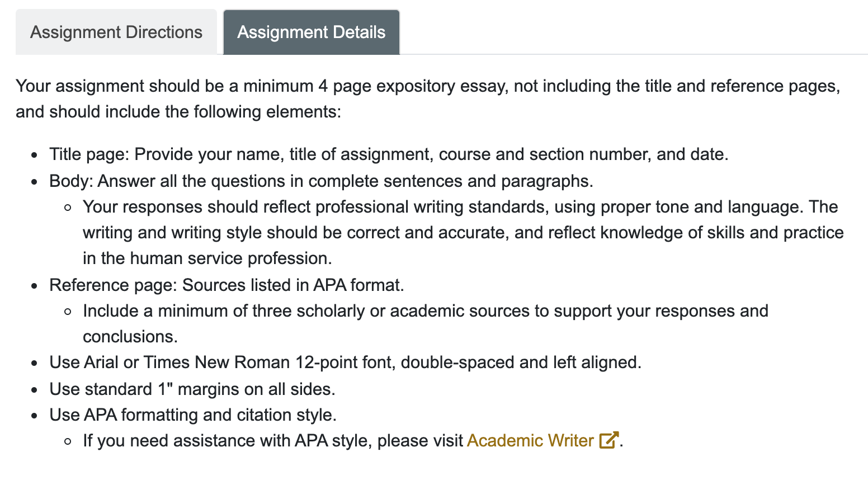Click the external link icon beside Academic Writer
Screen dimensions: 868x480
tap(608, 440)
